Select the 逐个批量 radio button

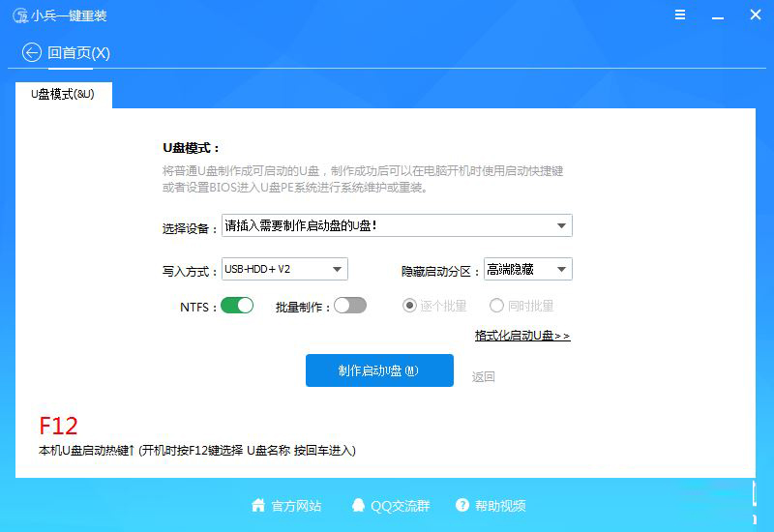(x=409, y=306)
